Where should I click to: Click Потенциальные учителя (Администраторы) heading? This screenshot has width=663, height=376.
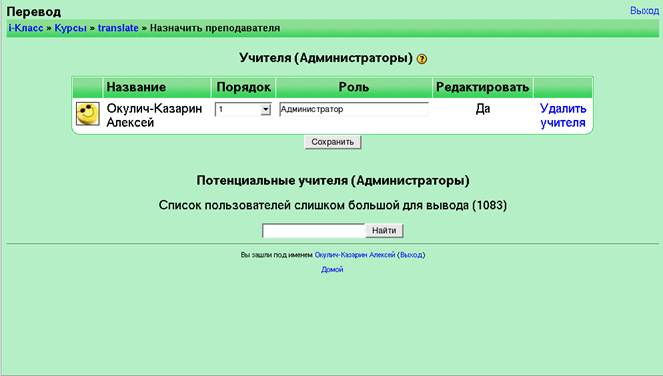333,181
